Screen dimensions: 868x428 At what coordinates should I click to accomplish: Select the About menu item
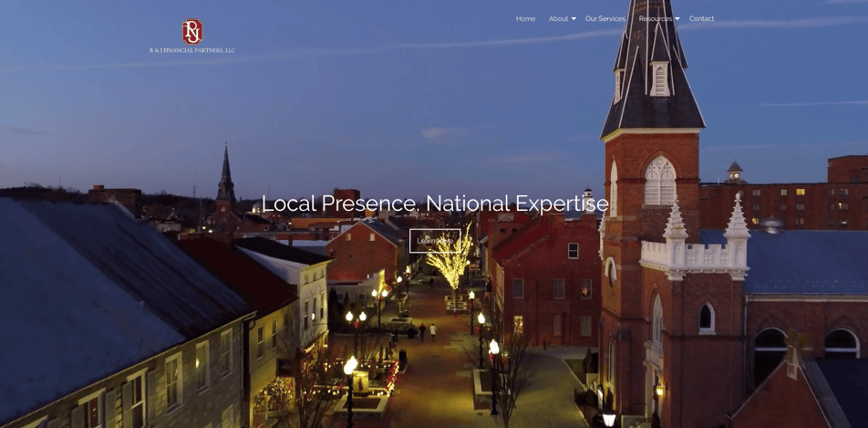[x=558, y=19]
